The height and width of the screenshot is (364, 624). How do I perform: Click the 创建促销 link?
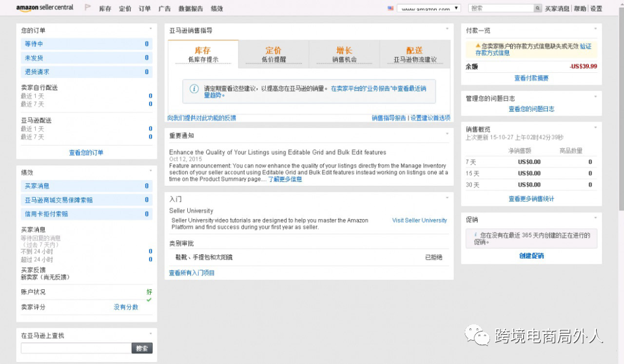point(531,255)
